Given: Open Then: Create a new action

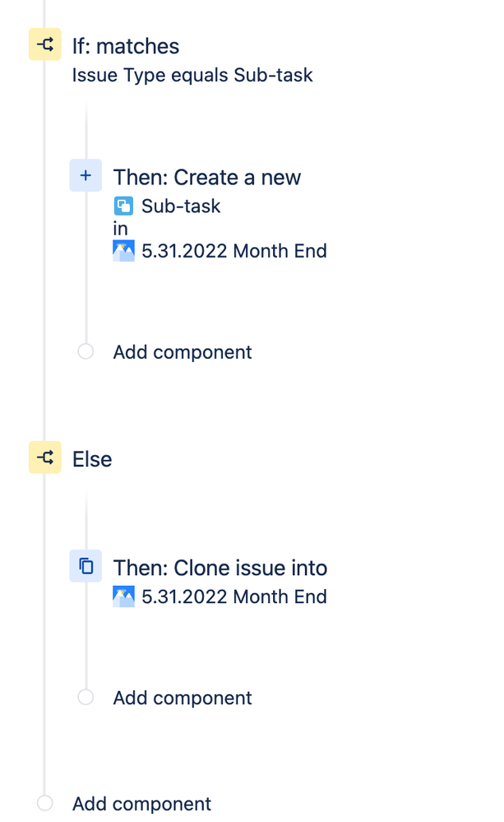Looking at the screenshot, I should [207, 177].
